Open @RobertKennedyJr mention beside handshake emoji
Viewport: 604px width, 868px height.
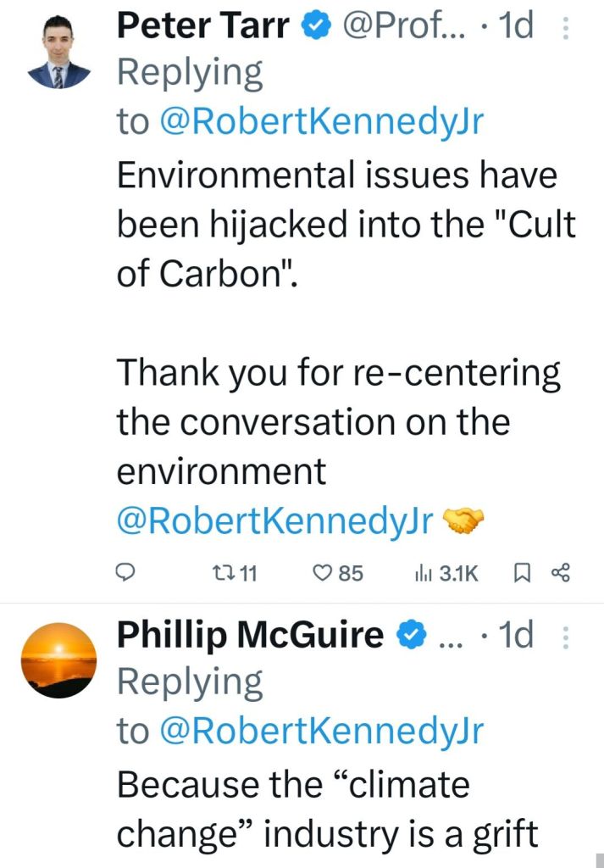pyautogui.click(x=274, y=520)
